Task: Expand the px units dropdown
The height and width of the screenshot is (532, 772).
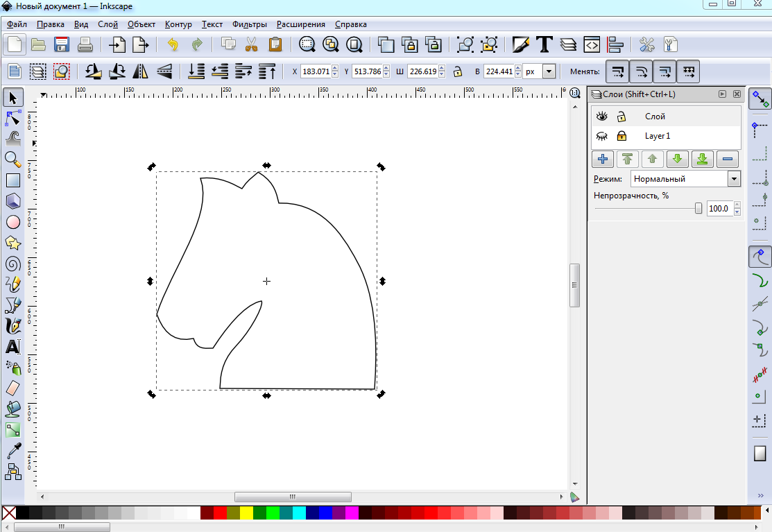Action: pos(549,71)
